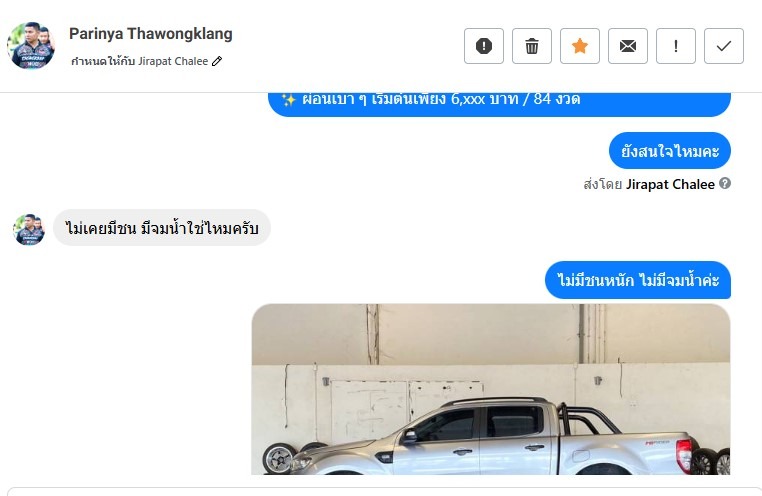Viewport: 762px width, 496px height.
Task: Click the 'ส่งโดย' sent-by label
Action: (x=603, y=185)
